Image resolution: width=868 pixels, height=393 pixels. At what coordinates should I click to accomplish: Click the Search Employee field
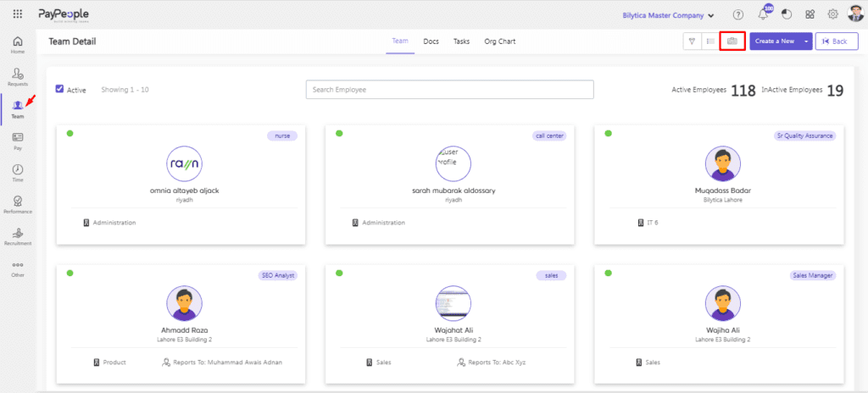449,89
